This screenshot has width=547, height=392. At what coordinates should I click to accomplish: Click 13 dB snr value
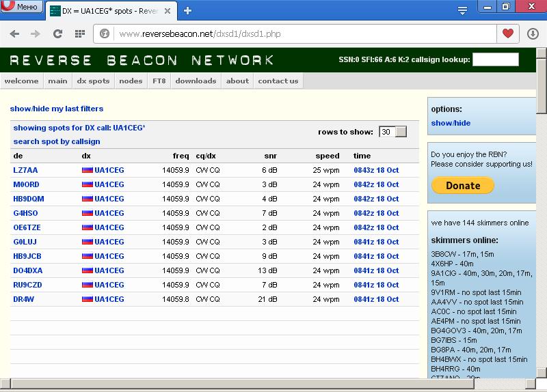[x=267, y=270]
